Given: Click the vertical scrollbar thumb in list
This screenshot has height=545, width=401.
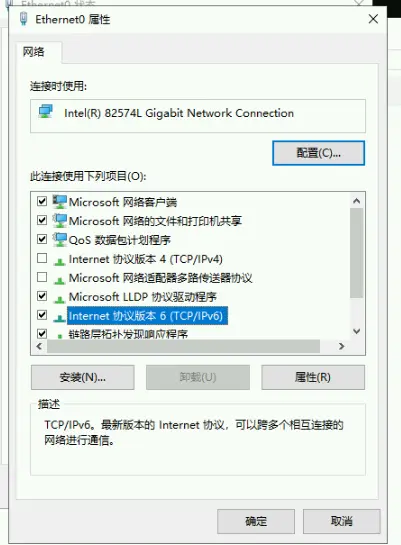Looking at the screenshot, I should (357, 253).
